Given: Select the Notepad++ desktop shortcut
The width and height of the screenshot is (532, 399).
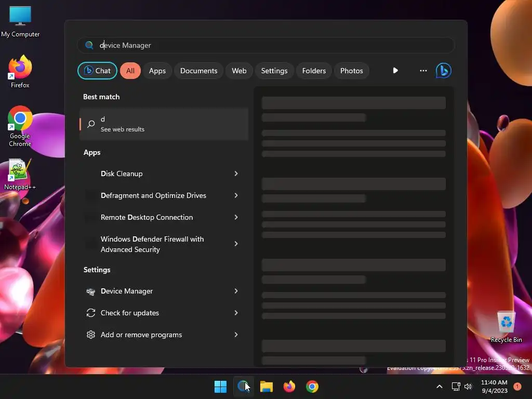Looking at the screenshot, I should coord(20,175).
